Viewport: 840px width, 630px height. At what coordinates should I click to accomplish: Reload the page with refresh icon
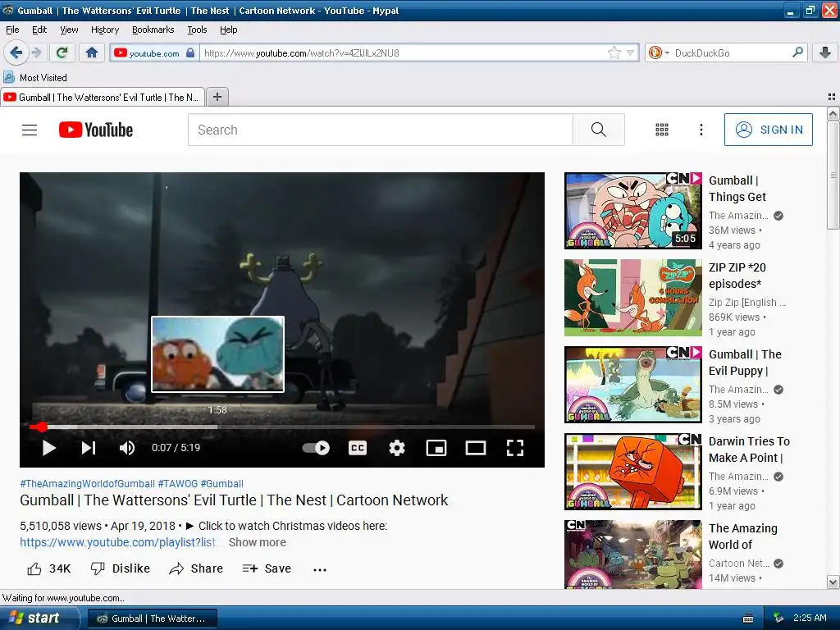[x=62, y=52]
